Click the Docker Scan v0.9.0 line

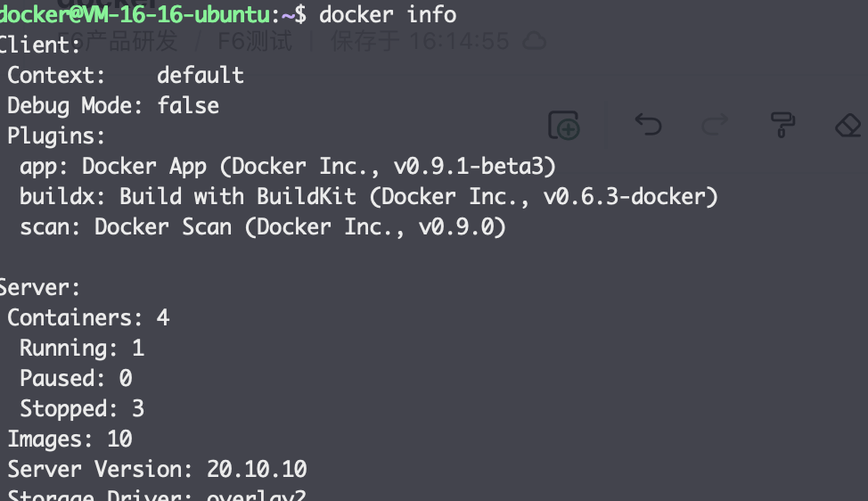coord(263,227)
